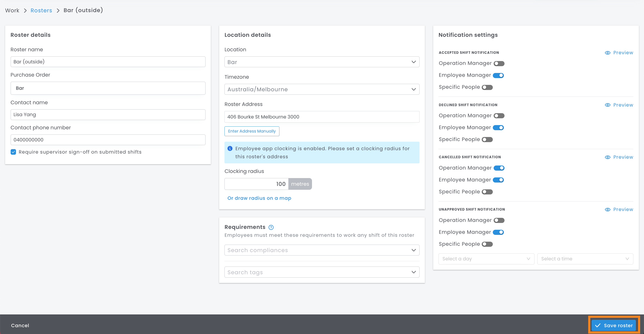Click the Bar (outside) breadcrumb text
This screenshot has height=334, width=644.
(x=83, y=10)
